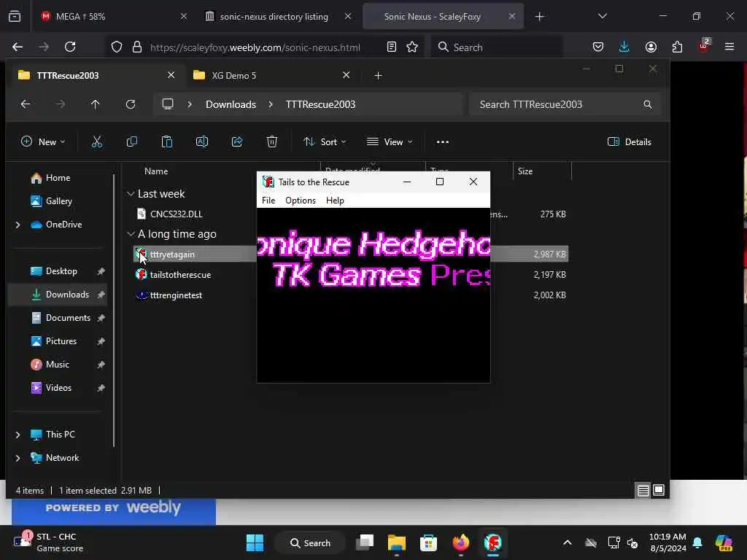Switch to MEGA Firefox tab
747x560 pixels.
pyautogui.click(x=115, y=17)
